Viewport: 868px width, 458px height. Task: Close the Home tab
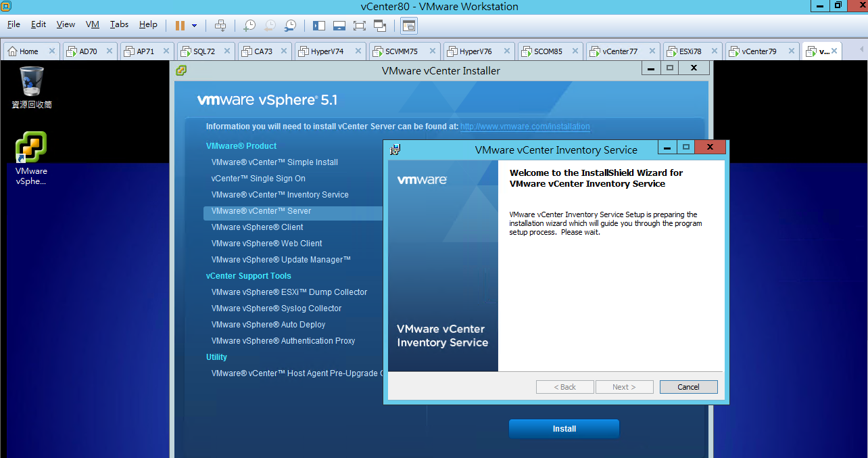pos(52,51)
